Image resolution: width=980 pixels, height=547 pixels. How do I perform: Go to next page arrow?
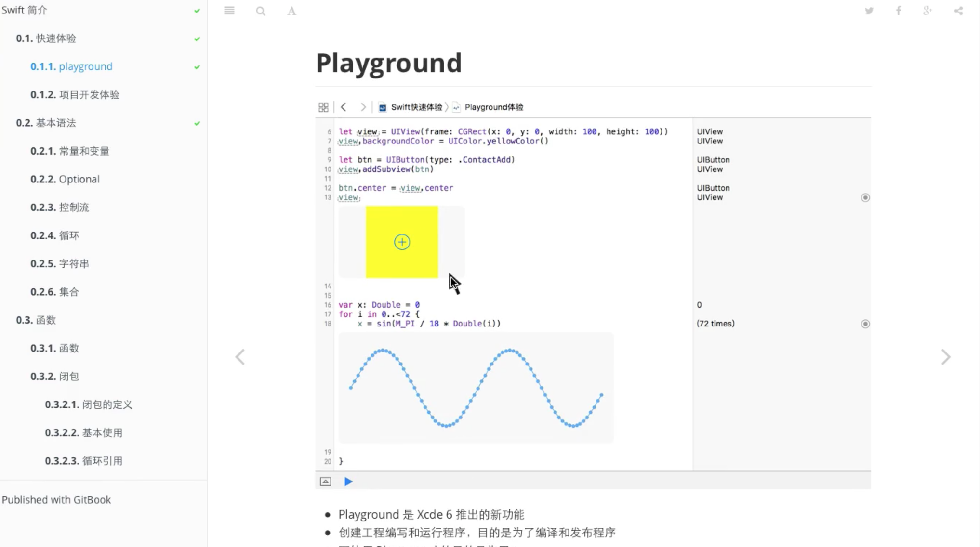click(945, 357)
